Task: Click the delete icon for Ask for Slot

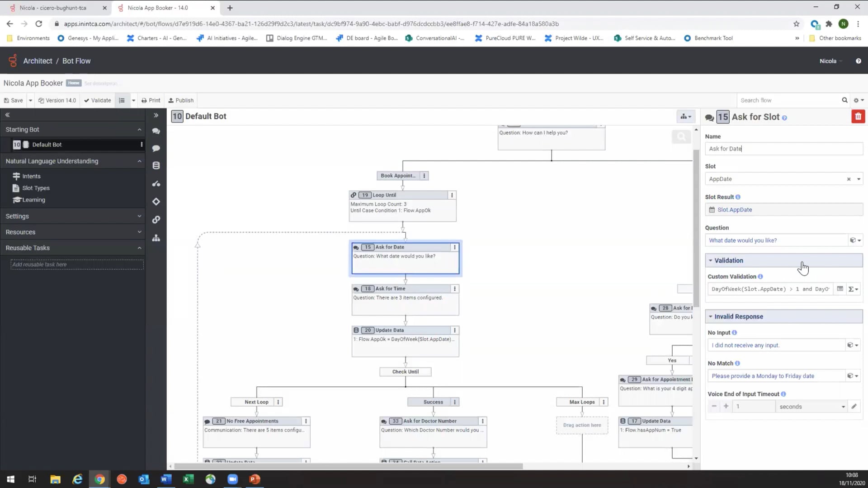Action: click(859, 116)
